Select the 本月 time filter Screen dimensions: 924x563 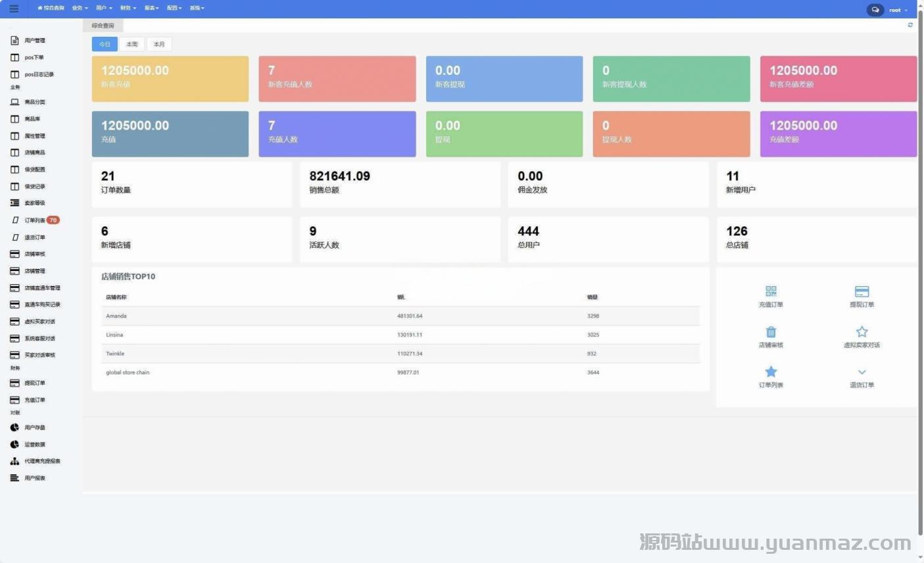click(159, 44)
